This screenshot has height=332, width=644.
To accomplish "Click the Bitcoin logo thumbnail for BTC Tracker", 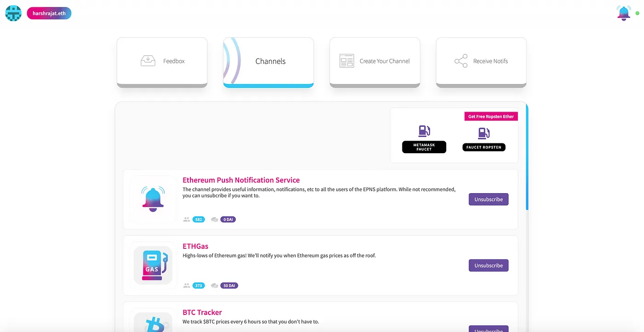I will click(x=153, y=325).
